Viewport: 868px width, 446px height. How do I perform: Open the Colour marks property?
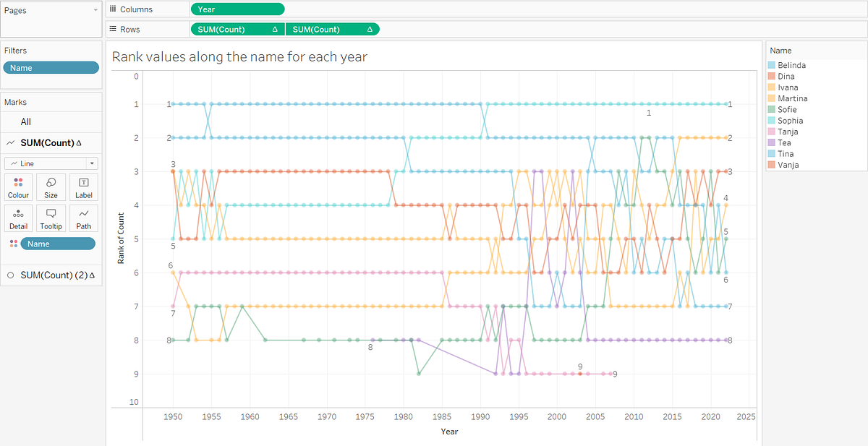click(18, 186)
